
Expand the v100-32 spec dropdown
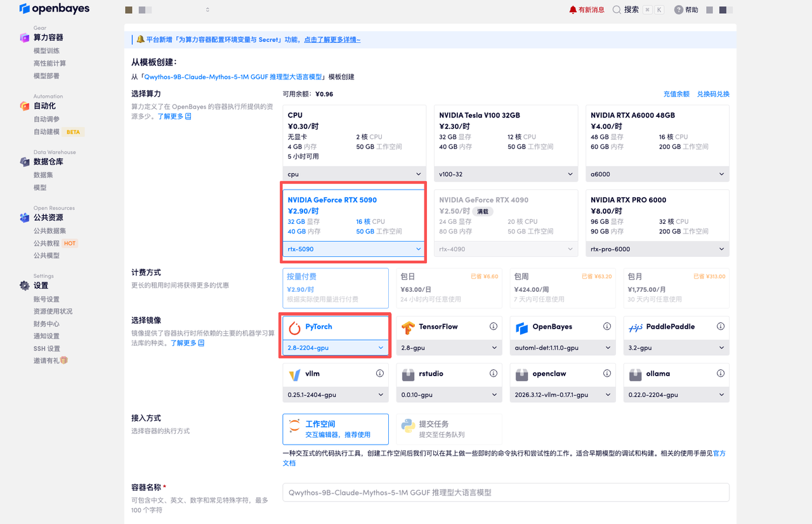click(x=506, y=174)
